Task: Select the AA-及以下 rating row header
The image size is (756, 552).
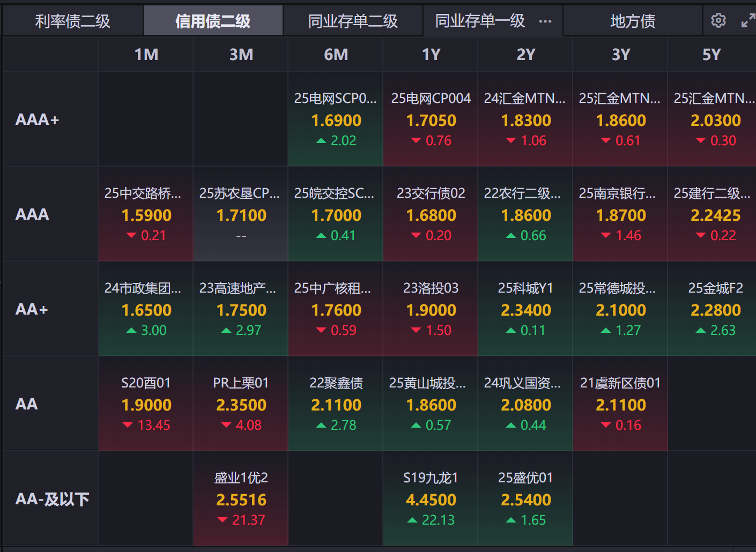Action: coord(52,499)
